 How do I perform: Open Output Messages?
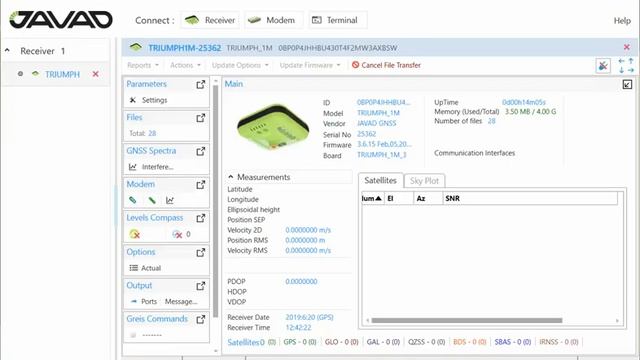pyautogui.click(x=181, y=302)
